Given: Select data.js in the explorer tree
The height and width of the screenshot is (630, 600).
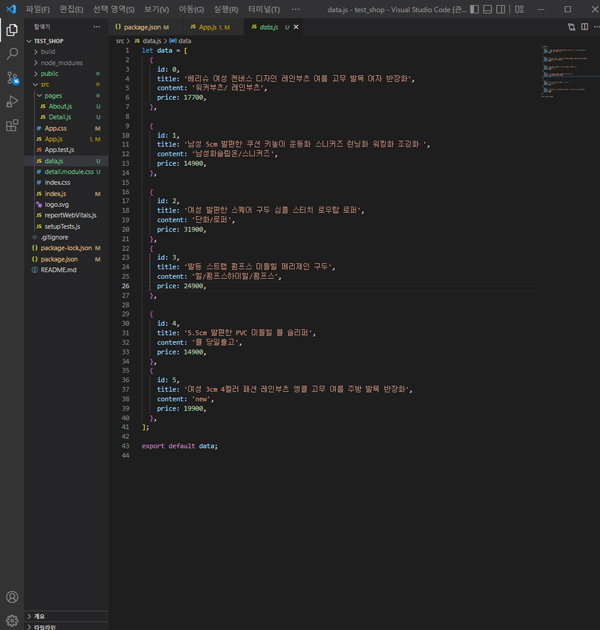Looking at the screenshot, I should tap(66, 161).
